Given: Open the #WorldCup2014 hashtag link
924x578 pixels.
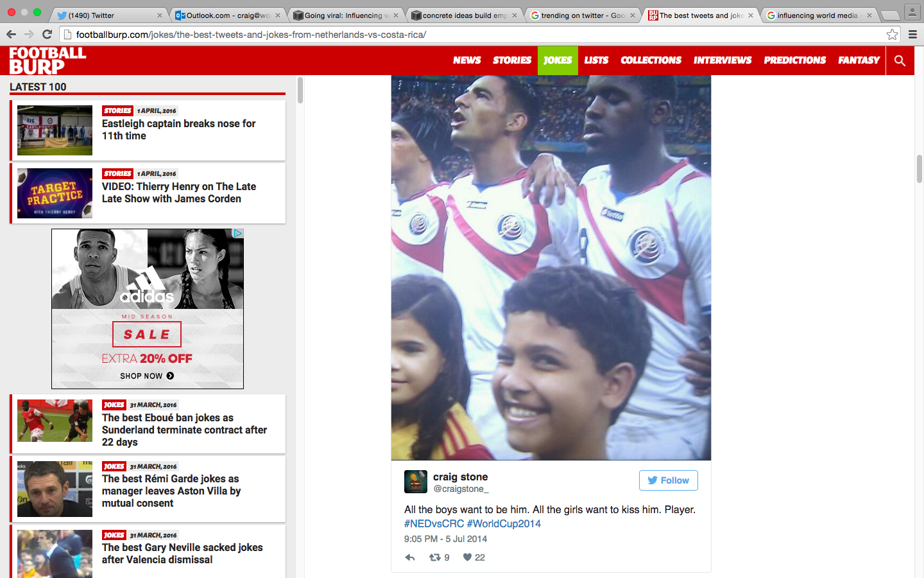Looking at the screenshot, I should click(x=504, y=523).
